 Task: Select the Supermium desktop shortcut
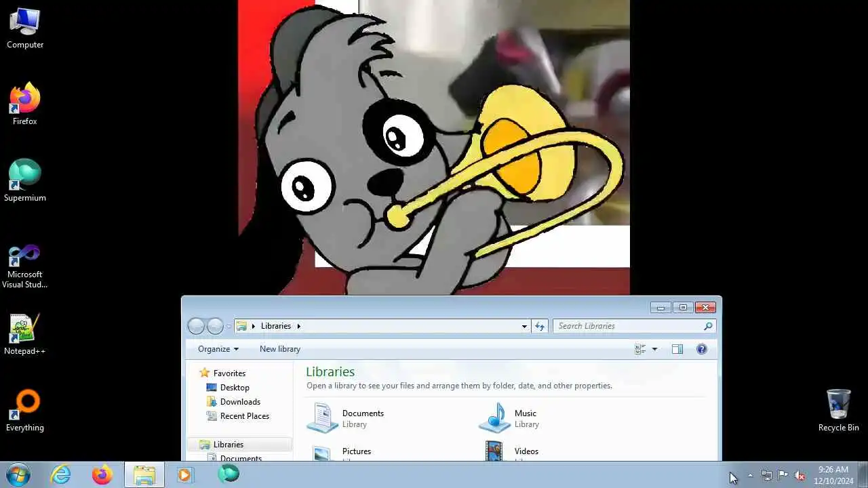[x=25, y=182]
